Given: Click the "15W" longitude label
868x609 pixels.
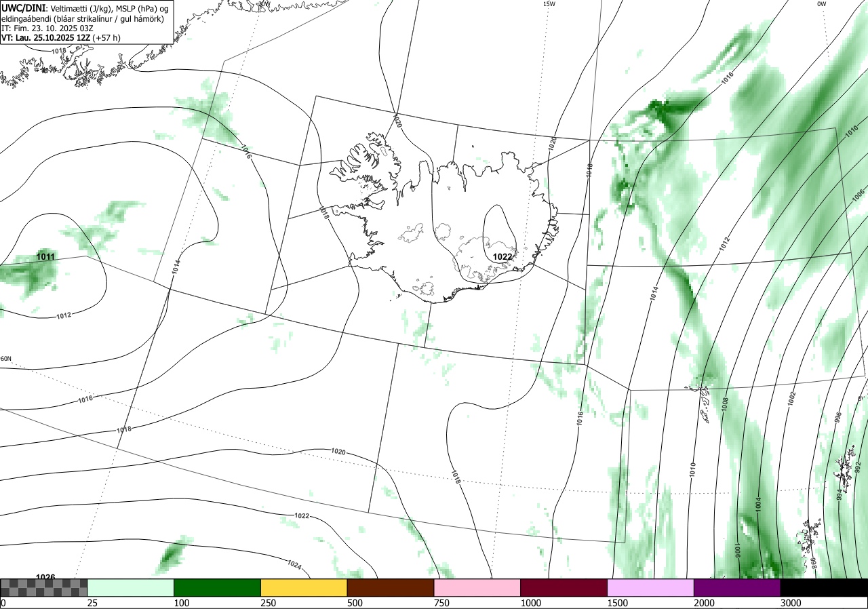Looking at the screenshot, I should pyautogui.click(x=549, y=4).
